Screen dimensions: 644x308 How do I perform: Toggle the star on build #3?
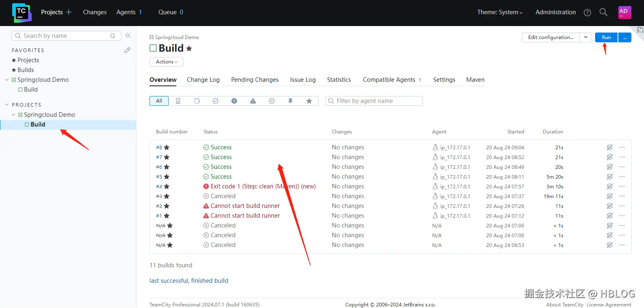coord(167,196)
